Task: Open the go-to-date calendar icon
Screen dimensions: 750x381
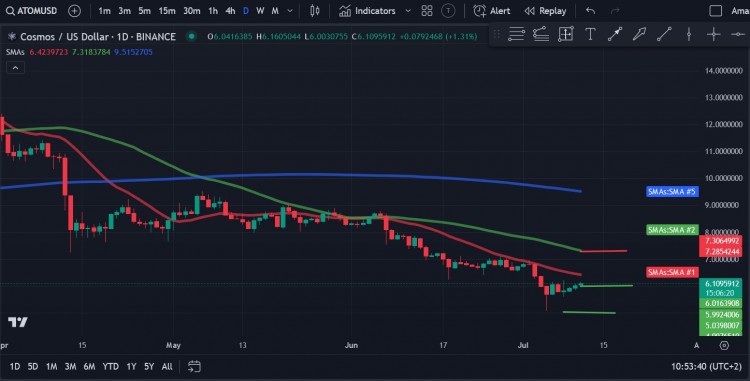Action: tap(194, 367)
